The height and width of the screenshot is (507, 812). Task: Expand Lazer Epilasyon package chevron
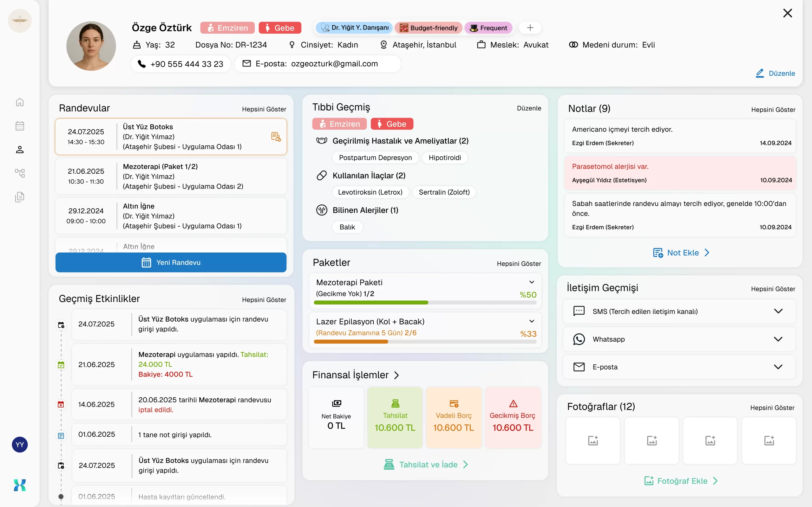pyautogui.click(x=532, y=321)
